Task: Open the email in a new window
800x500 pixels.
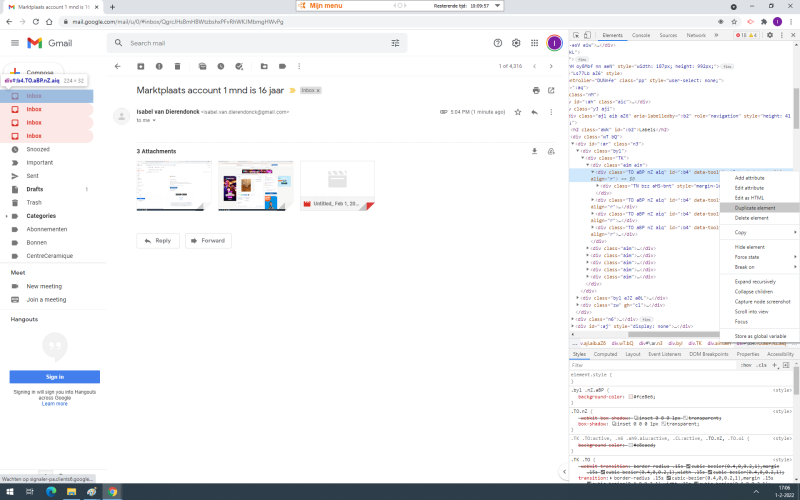Action: (551, 90)
